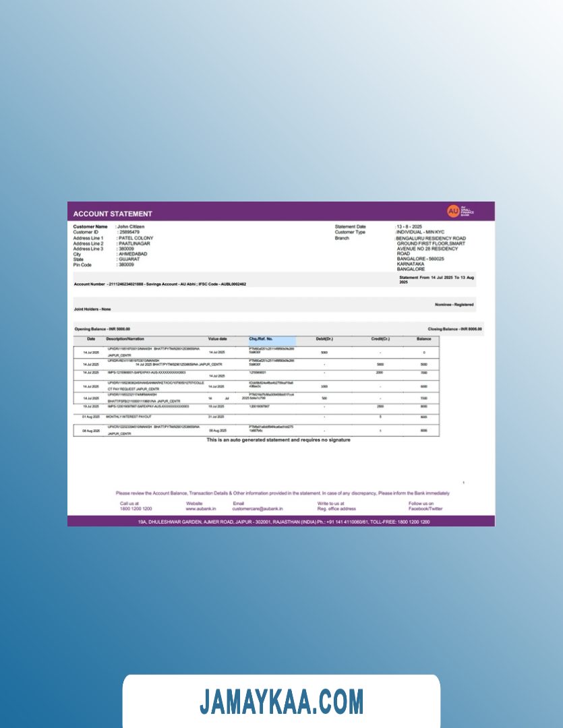Select the Customer ID value 25895479
Image resolution: width=563 pixels, height=728 pixels.
pos(129,232)
